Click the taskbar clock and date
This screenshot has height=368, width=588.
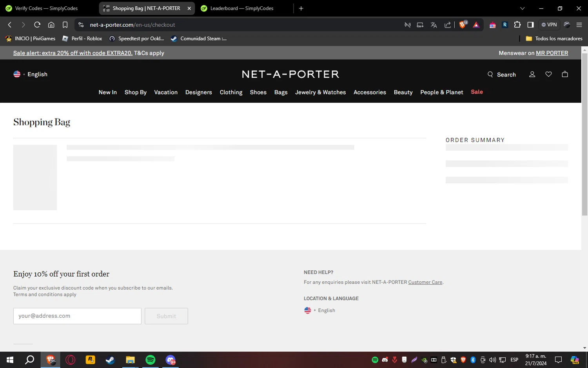pos(536,360)
